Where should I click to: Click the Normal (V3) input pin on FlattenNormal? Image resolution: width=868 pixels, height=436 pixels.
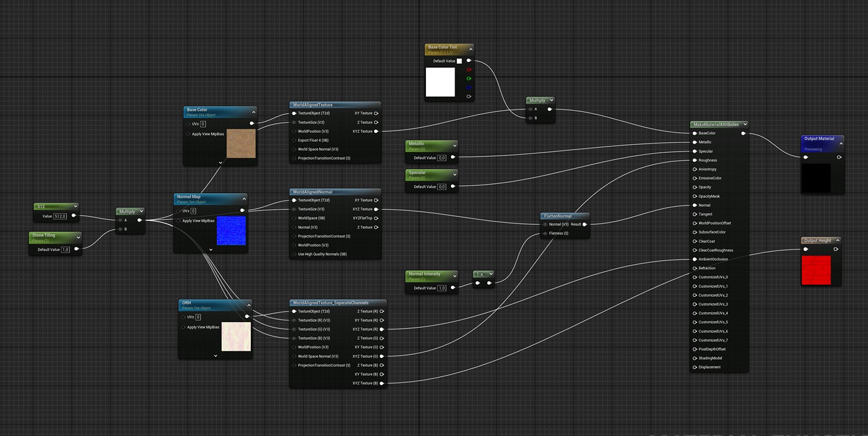544,225
